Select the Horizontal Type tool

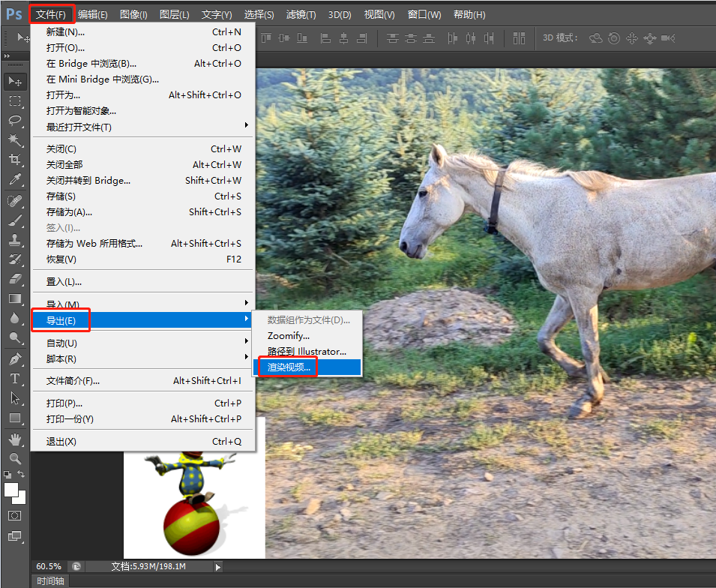pos(15,379)
